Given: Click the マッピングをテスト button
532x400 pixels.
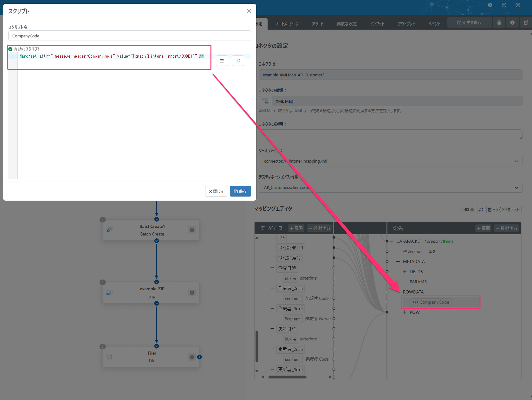Looking at the screenshot, I should 504,210.
